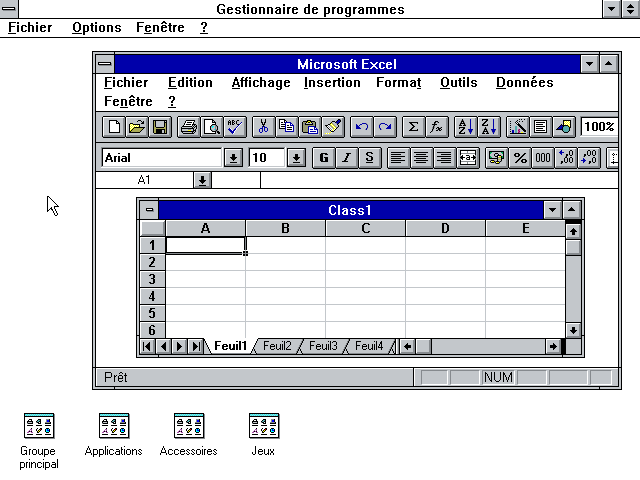Image resolution: width=640 pixels, height=480 pixels.
Task: Toggle italic I formatting
Action: point(347,158)
